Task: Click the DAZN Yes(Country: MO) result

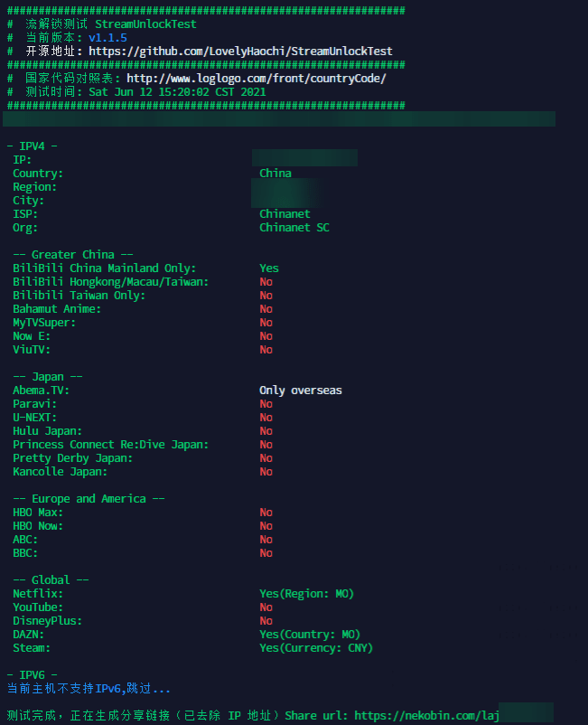Action: (310, 635)
